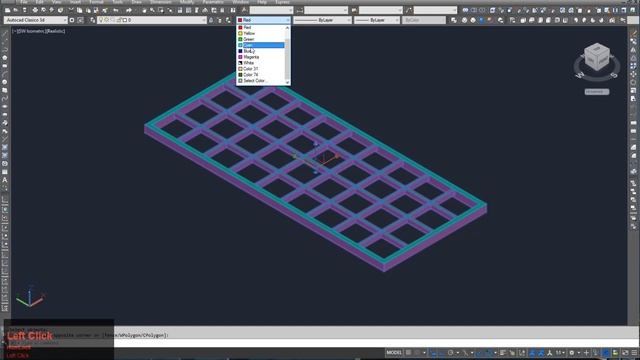Click the Text Style icon

[244, 10]
